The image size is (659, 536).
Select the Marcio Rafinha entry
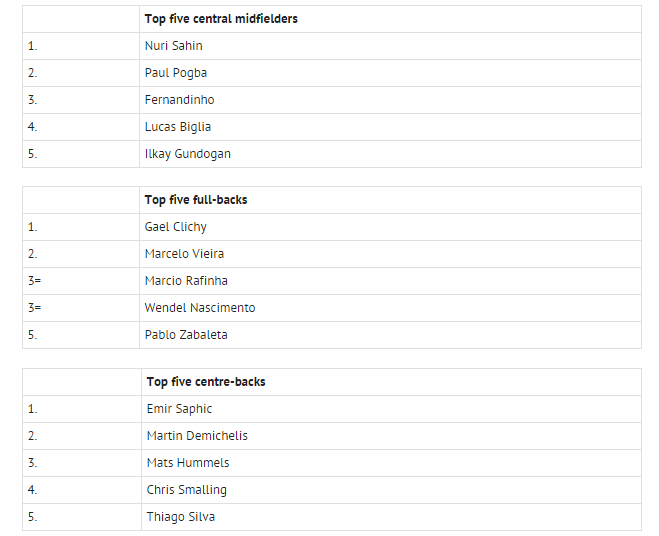pos(186,281)
